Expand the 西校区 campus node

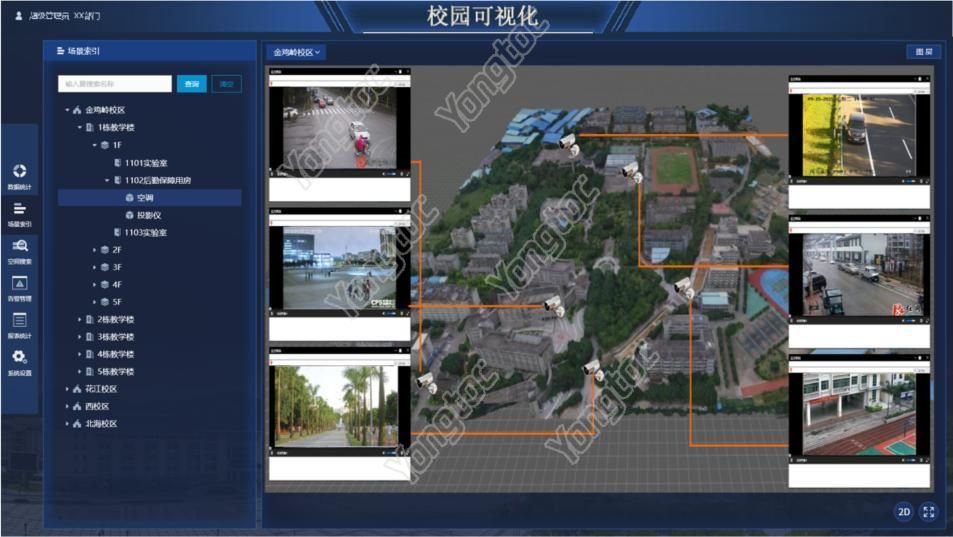point(67,406)
